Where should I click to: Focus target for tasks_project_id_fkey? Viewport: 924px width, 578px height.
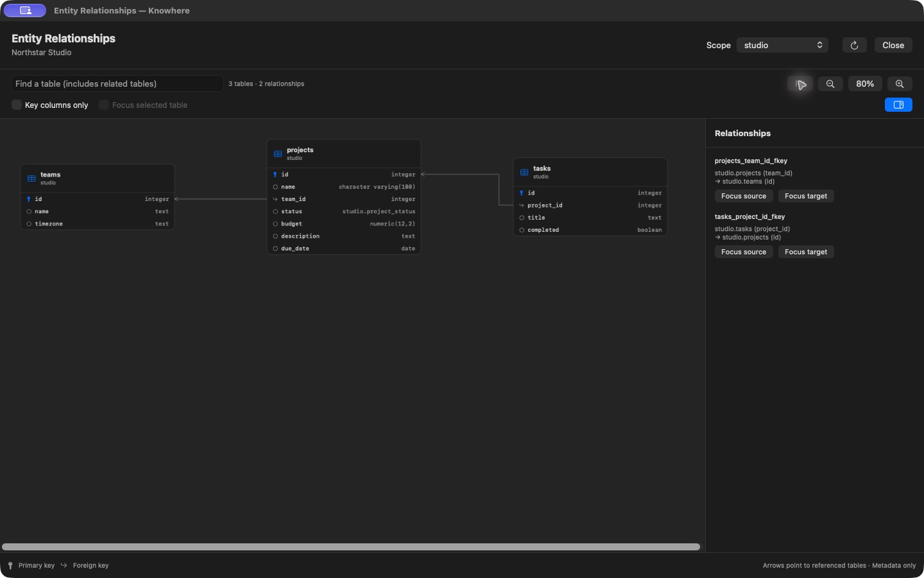click(x=806, y=252)
